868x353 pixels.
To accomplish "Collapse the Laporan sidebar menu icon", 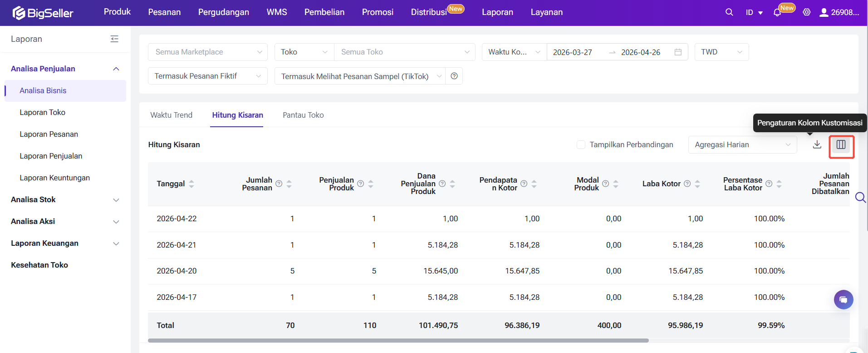I will 114,39.
